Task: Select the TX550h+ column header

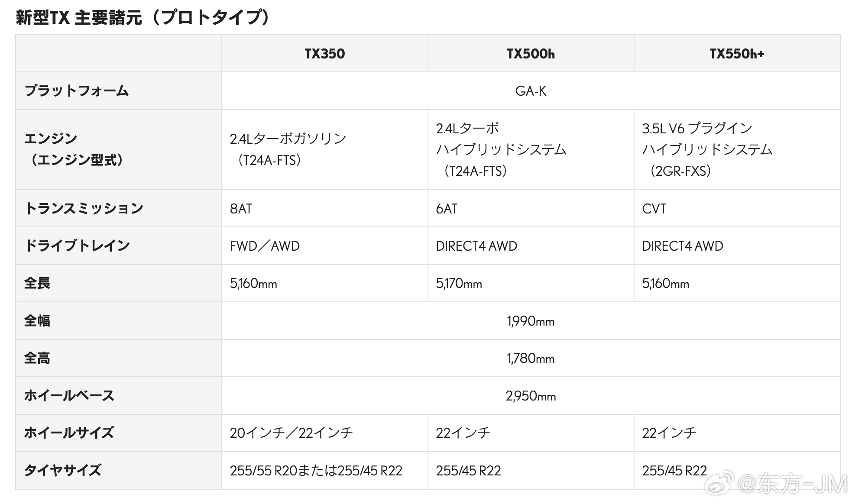Action: click(x=737, y=54)
